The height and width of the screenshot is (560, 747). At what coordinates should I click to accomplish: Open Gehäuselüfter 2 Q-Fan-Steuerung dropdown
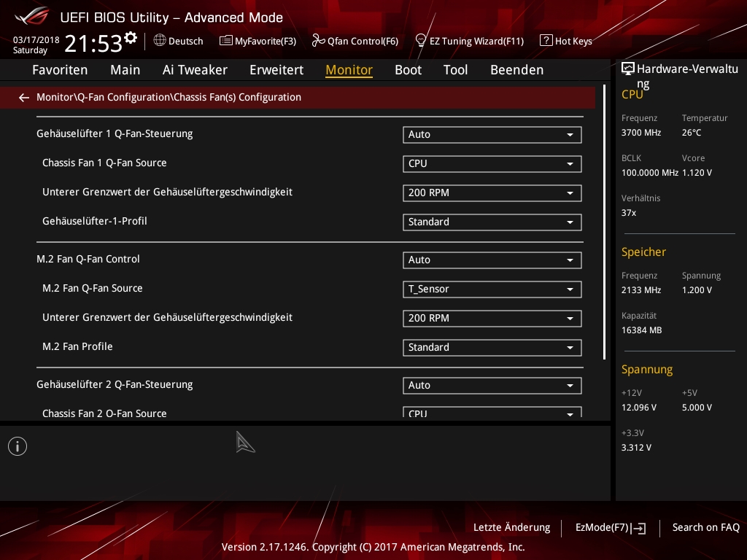[492, 385]
